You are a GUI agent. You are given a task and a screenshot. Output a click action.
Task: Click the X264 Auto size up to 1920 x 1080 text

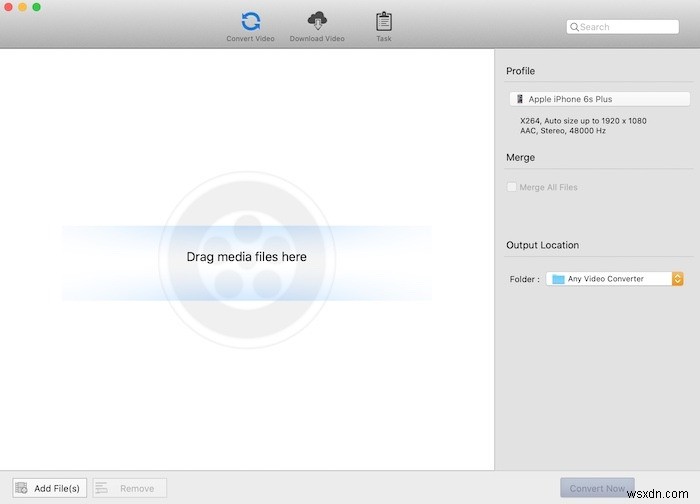pyautogui.click(x=583, y=121)
